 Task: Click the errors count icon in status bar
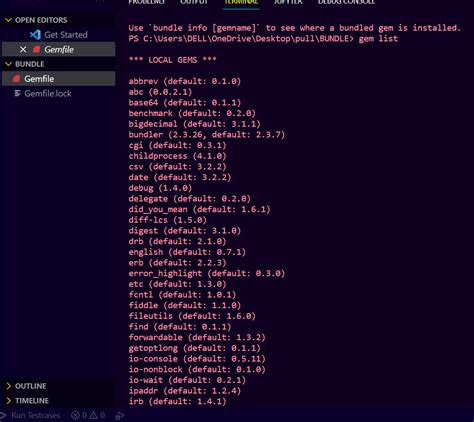(x=76, y=415)
